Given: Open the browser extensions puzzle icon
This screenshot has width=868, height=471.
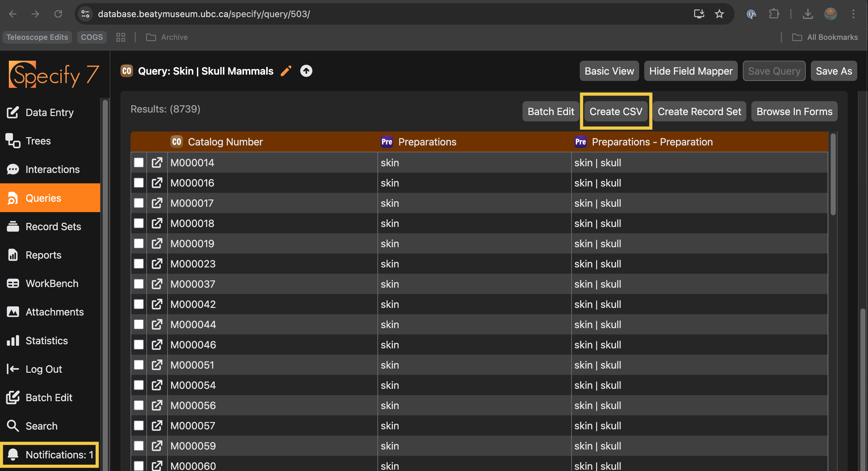Looking at the screenshot, I should coord(774,14).
